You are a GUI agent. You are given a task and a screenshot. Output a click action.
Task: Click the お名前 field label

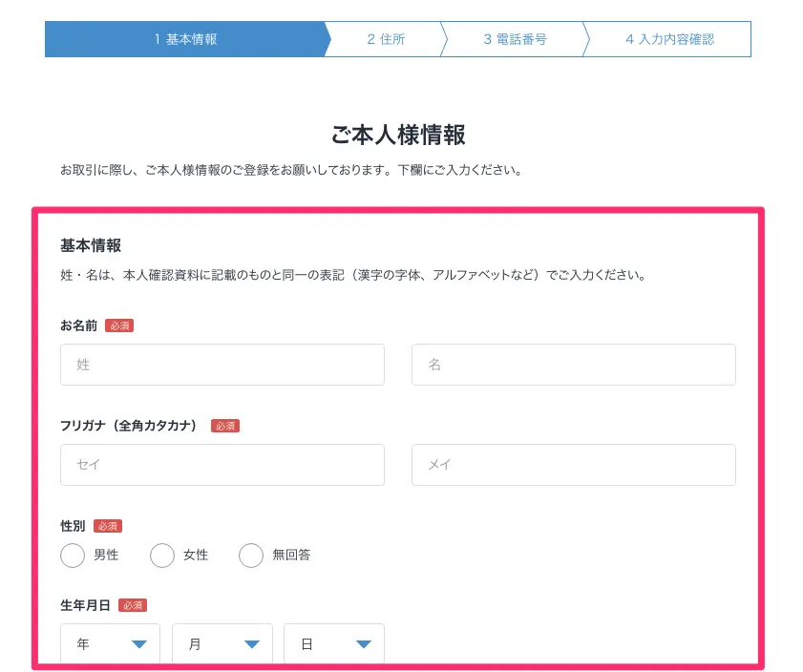(x=79, y=325)
